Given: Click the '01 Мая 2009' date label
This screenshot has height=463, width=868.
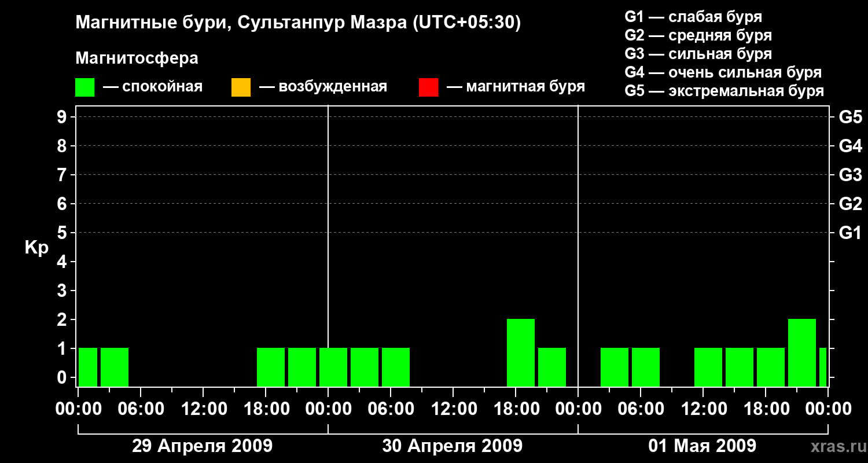Looking at the screenshot, I should pyautogui.click(x=703, y=446).
